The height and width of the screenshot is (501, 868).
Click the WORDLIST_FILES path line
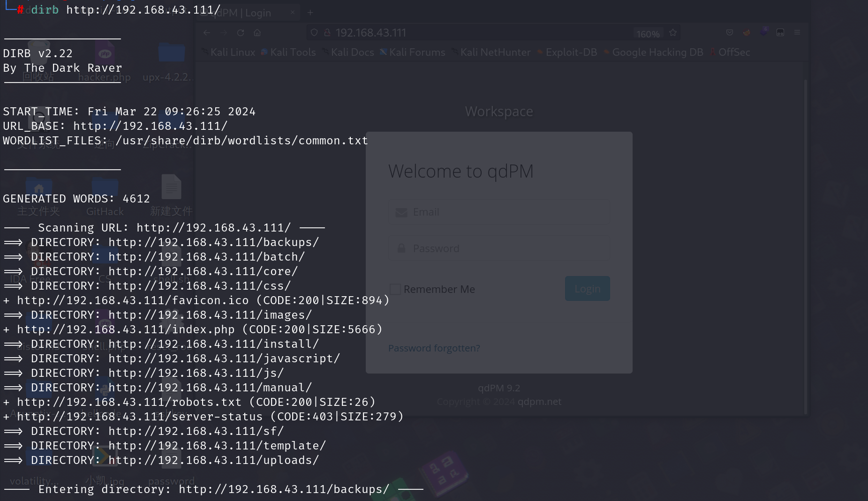[186, 141]
